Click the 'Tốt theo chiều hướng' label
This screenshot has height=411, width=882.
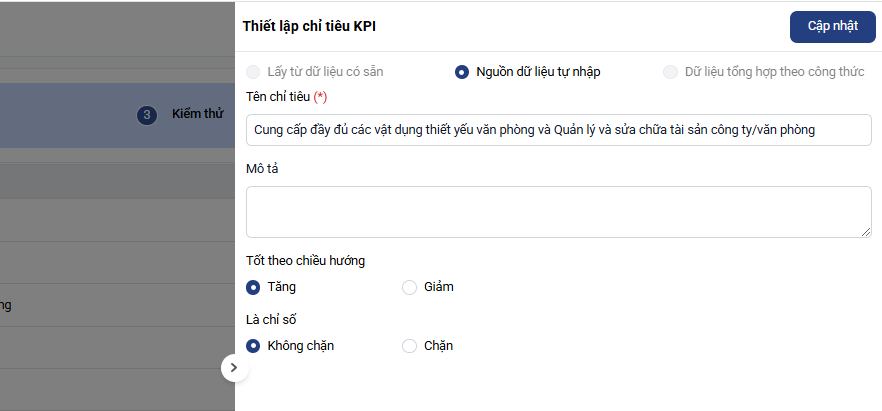point(305,261)
